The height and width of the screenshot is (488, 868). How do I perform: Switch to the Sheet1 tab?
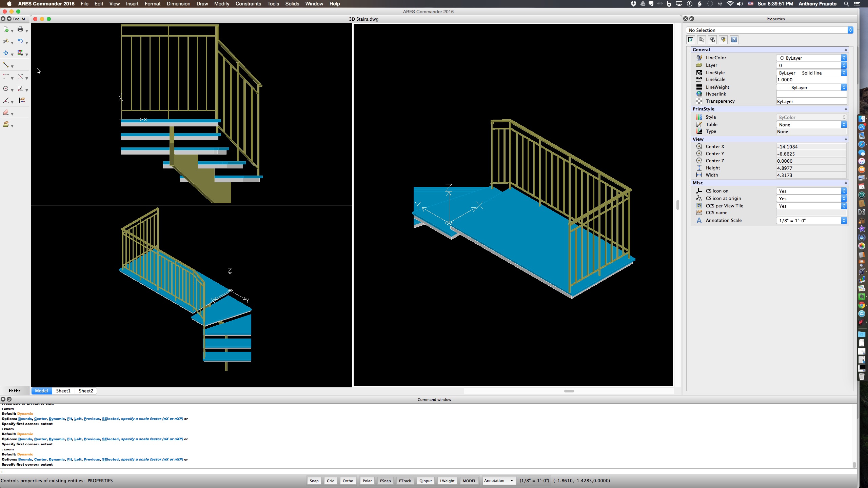pyautogui.click(x=63, y=391)
